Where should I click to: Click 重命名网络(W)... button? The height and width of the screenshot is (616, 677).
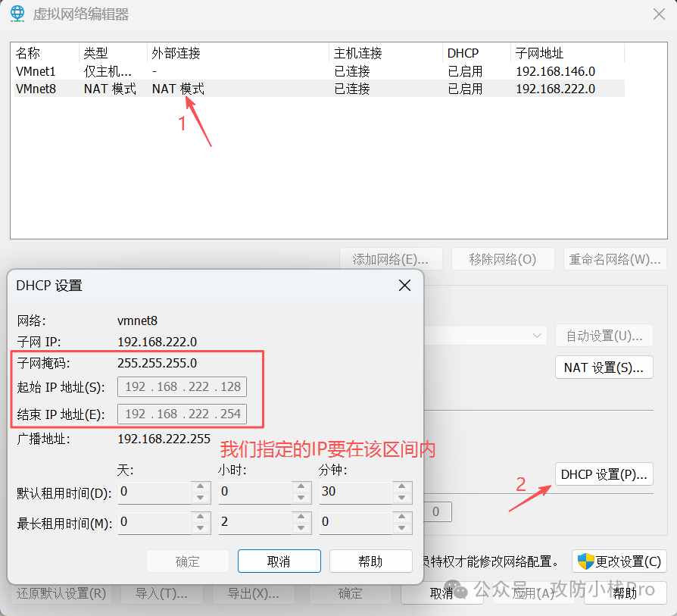[x=615, y=259]
